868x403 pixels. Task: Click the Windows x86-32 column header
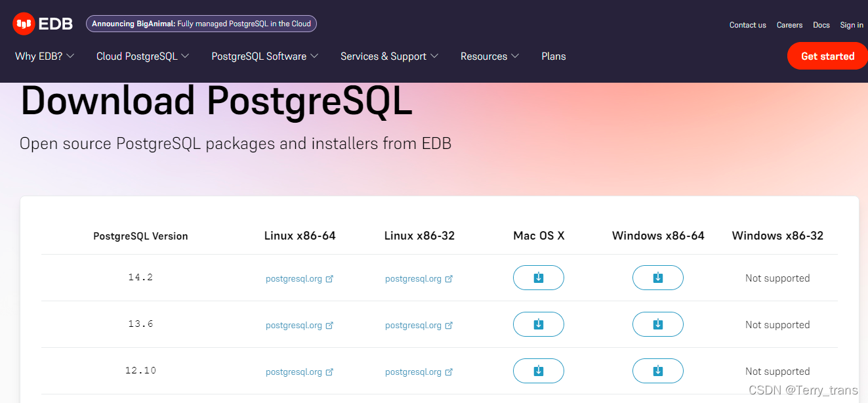pyautogui.click(x=777, y=236)
